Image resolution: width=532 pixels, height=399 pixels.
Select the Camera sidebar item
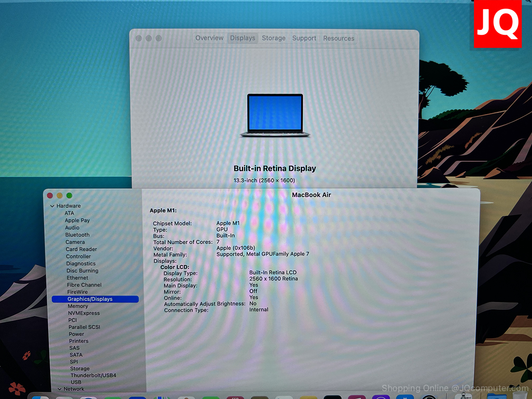(75, 242)
